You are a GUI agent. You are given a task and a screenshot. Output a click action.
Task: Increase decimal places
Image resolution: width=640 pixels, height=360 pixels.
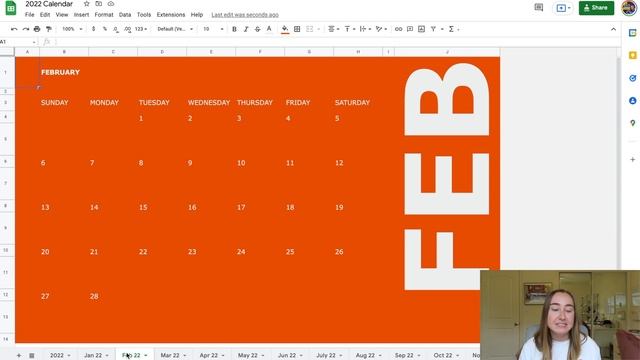point(127,29)
